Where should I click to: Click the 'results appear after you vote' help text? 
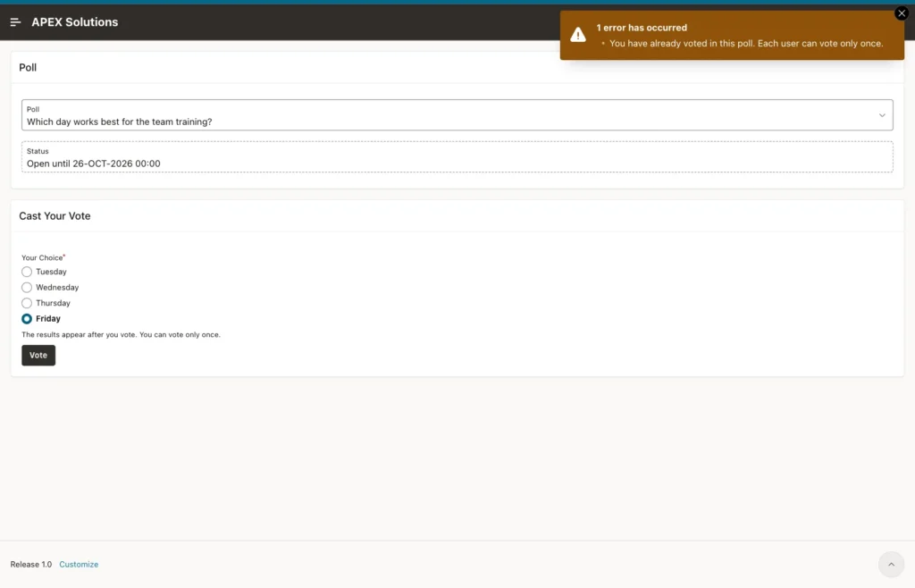pyautogui.click(x=121, y=335)
